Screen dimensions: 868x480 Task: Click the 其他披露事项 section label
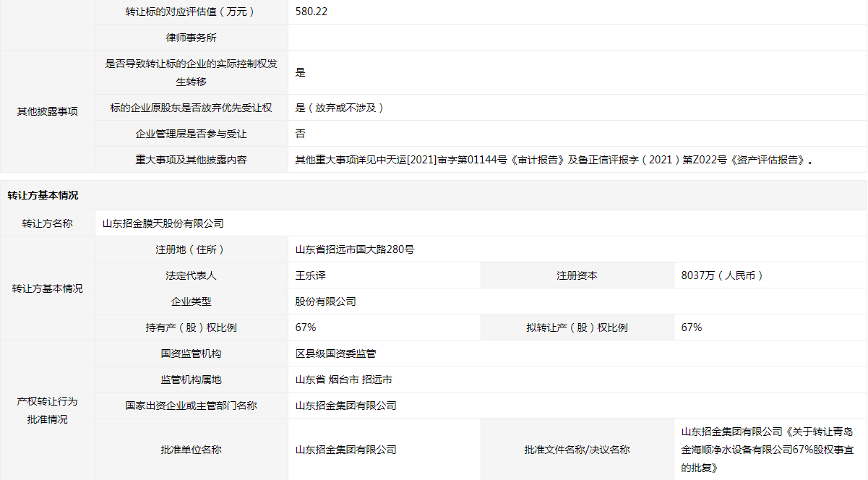click(x=47, y=111)
